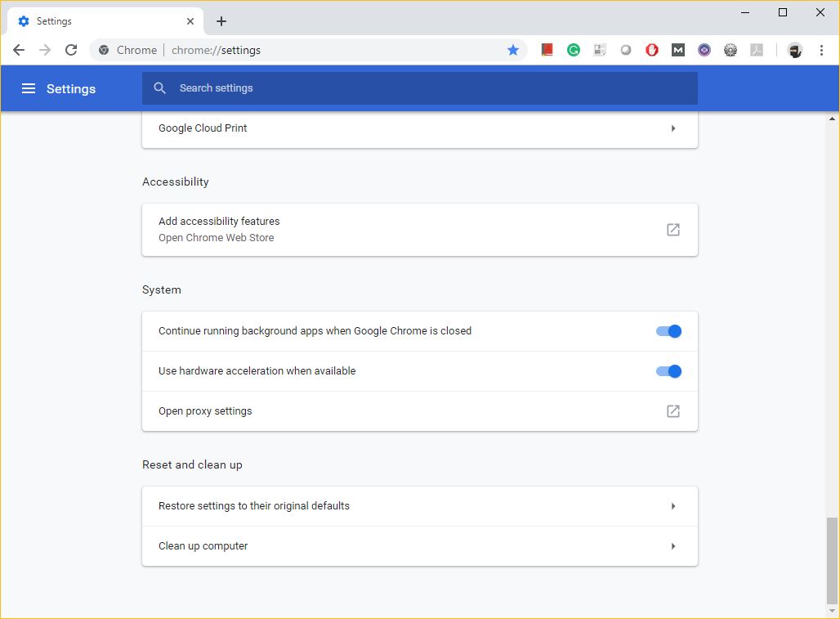Reload the current page

[x=71, y=50]
